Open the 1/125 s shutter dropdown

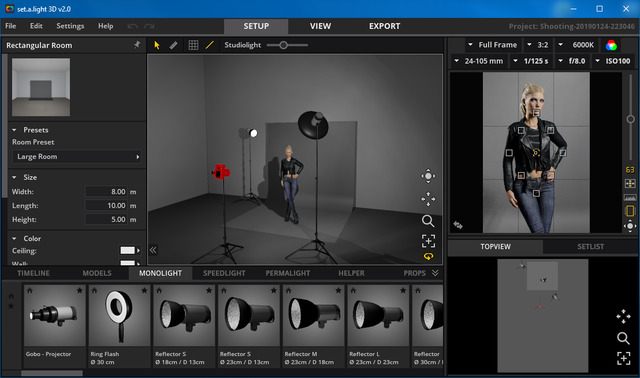tap(531, 61)
